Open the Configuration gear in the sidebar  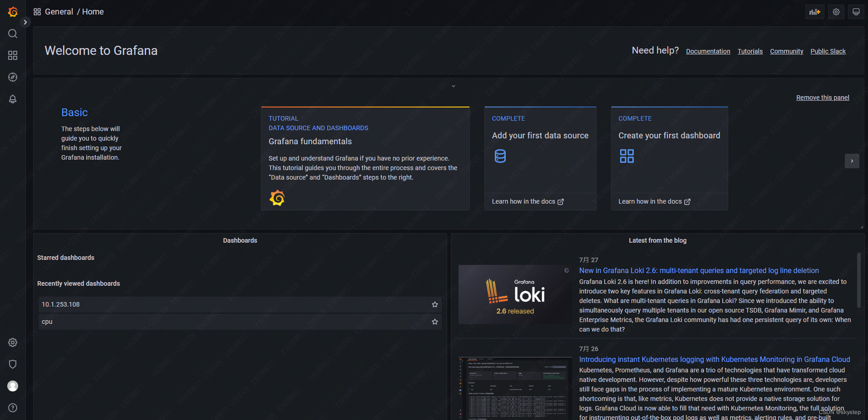pos(13,342)
